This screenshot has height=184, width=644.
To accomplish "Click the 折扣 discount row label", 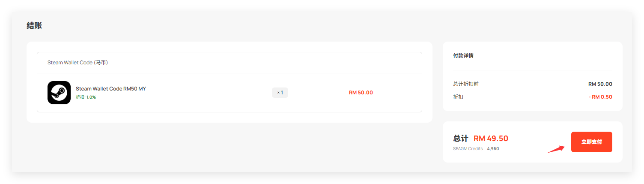I will 458,97.
